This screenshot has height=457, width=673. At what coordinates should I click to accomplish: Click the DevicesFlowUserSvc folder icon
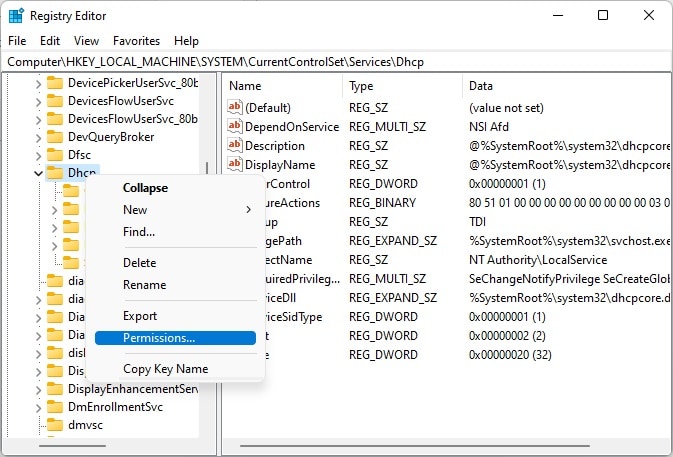point(55,100)
